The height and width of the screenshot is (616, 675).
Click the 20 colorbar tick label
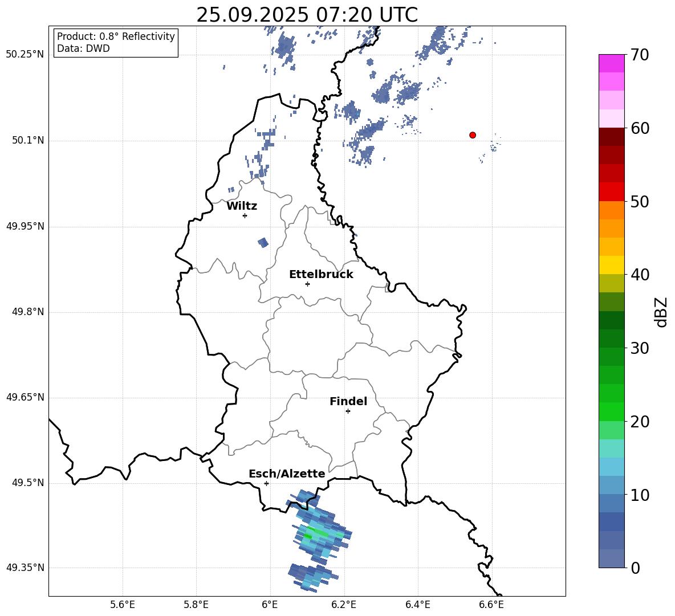(x=640, y=422)
